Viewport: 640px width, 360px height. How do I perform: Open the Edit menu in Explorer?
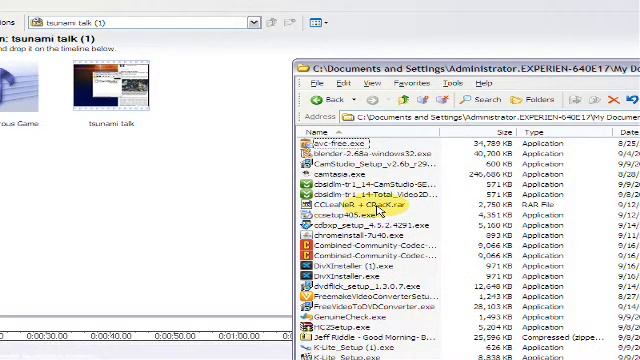[343, 83]
